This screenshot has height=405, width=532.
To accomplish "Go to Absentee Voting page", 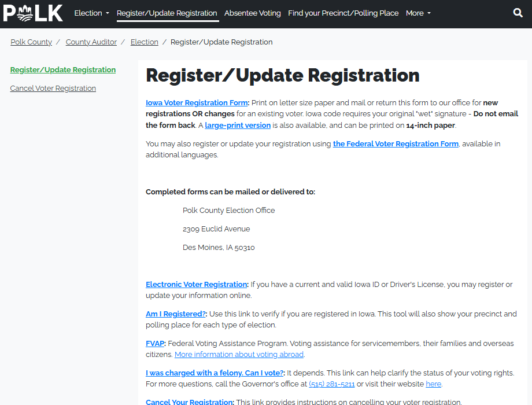I will [x=253, y=13].
